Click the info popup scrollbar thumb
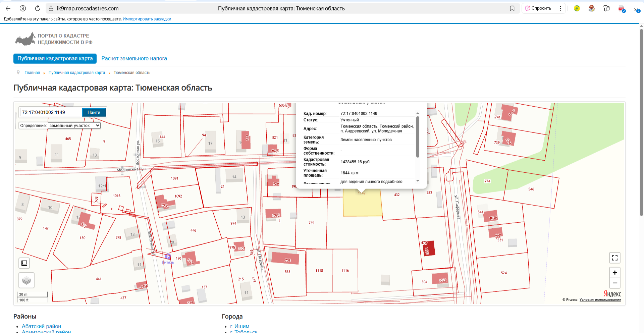 [418, 137]
